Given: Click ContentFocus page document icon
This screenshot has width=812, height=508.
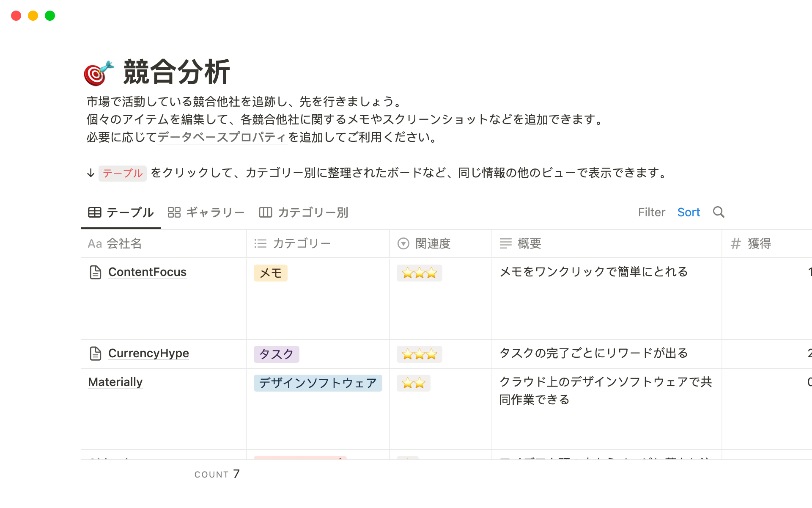Looking at the screenshot, I should pos(96,272).
